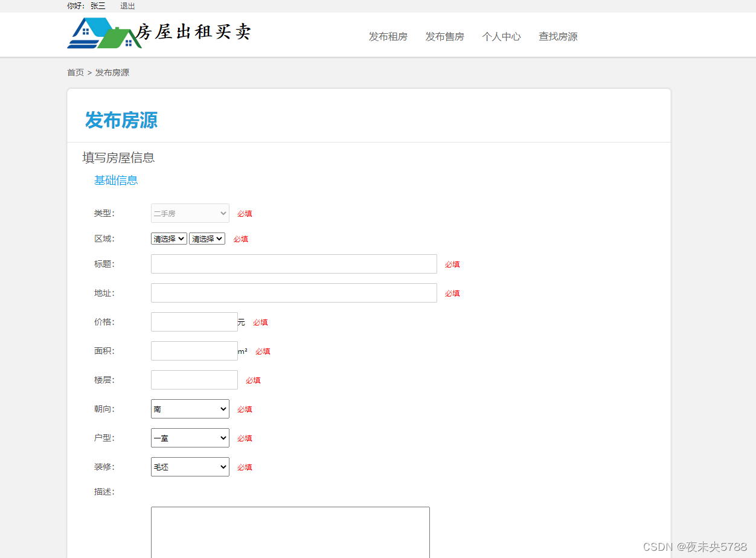This screenshot has width=756, height=558.
Task: Focus the 面积 input field
Action: 194,351
